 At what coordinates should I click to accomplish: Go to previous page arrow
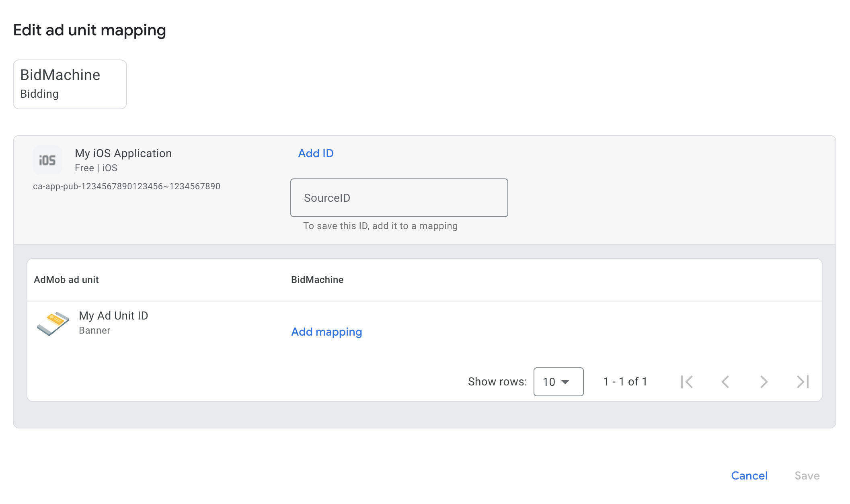(725, 382)
